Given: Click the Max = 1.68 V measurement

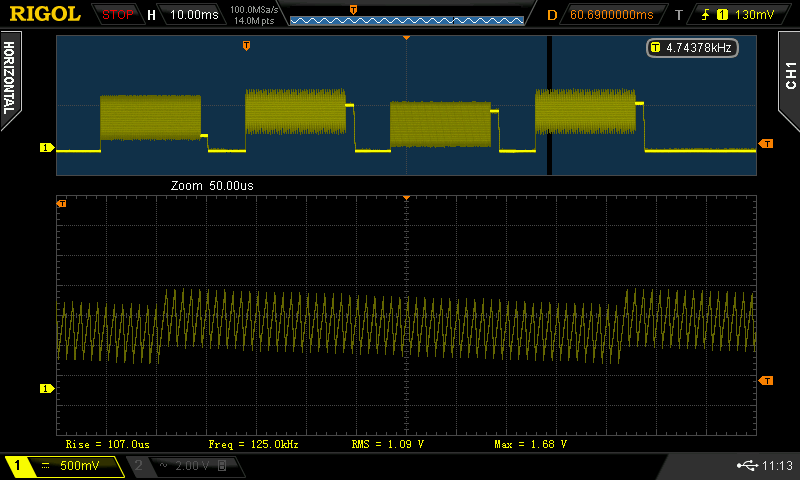Looking at the screenshot, I should pyautogui.click(x=531, y=444).
